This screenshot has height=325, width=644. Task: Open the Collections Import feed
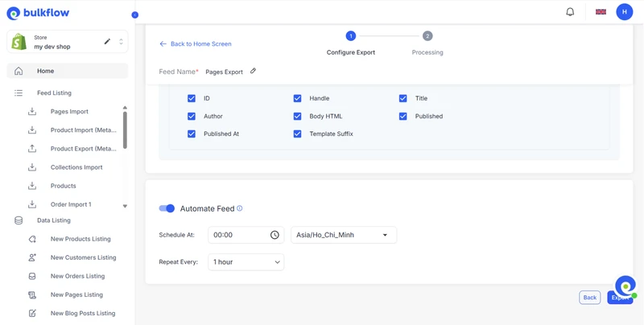click(x=76, y=167)
